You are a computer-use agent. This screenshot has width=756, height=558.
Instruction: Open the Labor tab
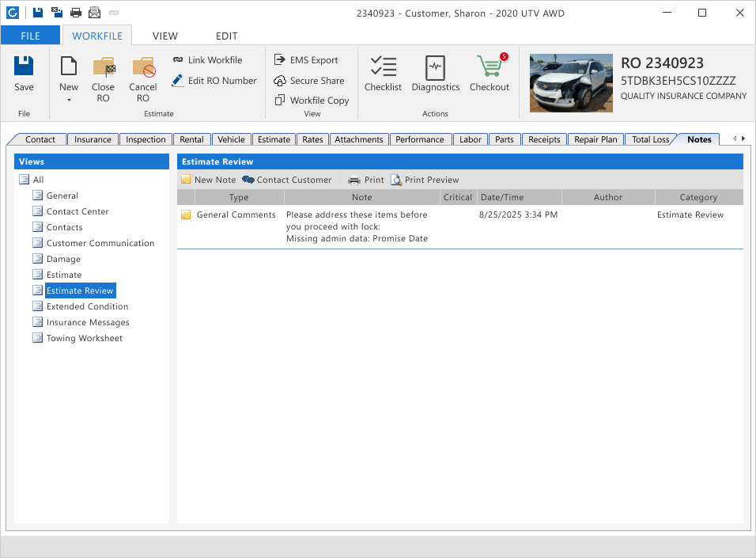470,139
